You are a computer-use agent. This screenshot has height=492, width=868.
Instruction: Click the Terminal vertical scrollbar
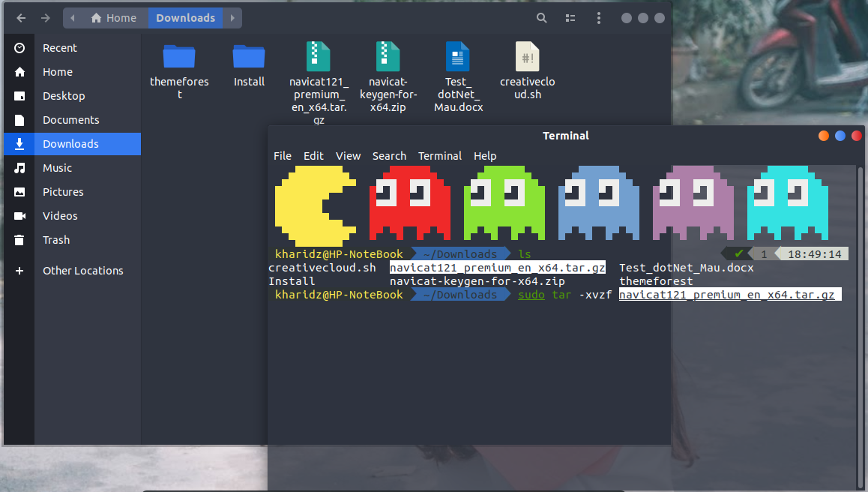point(861,327)
